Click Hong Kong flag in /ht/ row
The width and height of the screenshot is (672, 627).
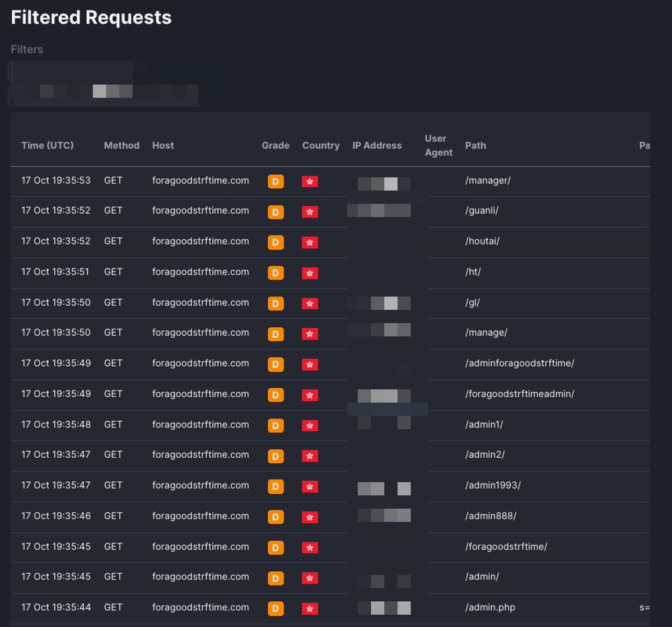coord(310,273)
